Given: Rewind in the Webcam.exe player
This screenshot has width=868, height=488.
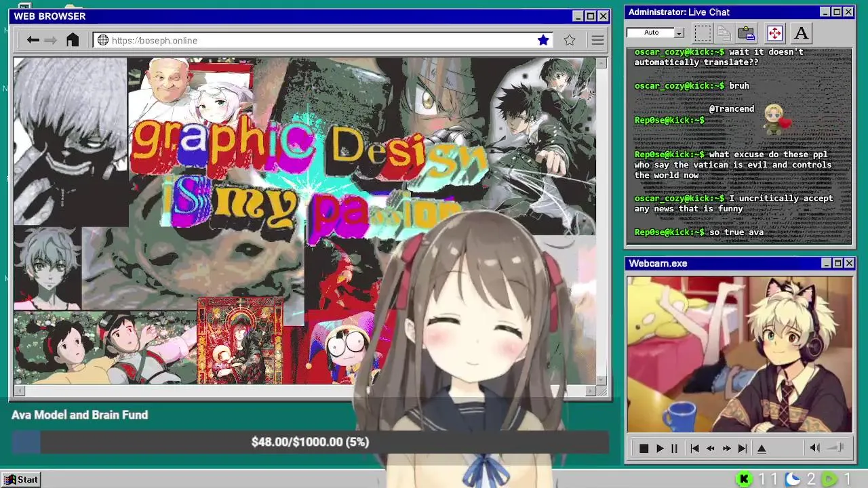Looking at the screenshot, I should point(711,449).
